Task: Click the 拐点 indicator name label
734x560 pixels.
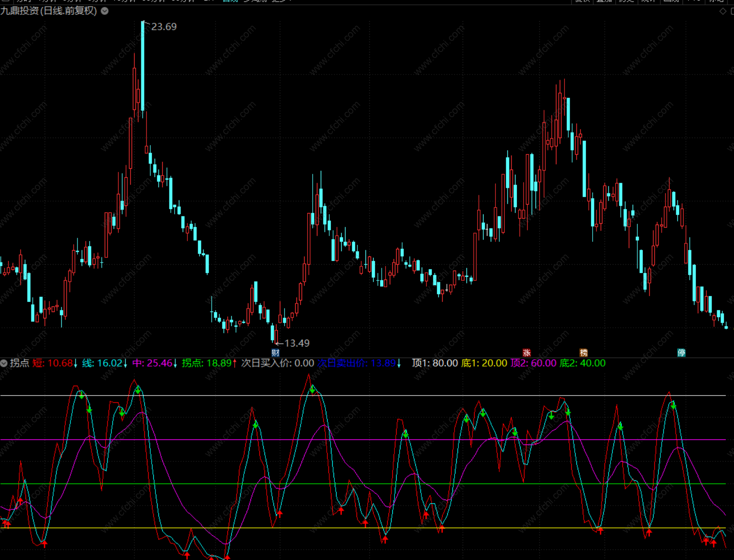Action: pyautogui.click(x=20, y=363)
